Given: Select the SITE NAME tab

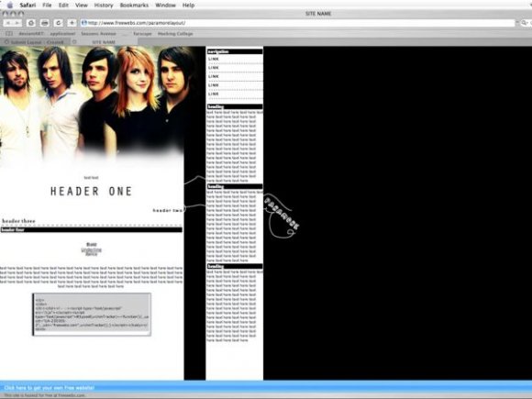Looking at the screenshot, I should [104, 42].
